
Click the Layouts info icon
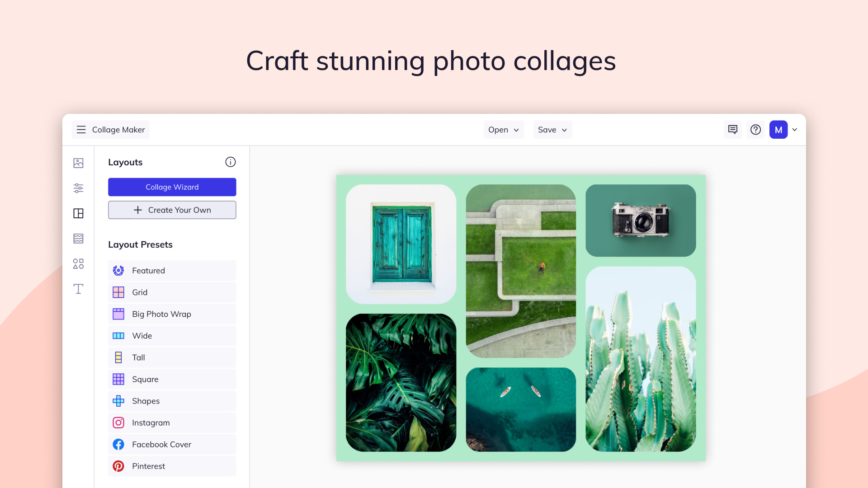coord(231,162)
